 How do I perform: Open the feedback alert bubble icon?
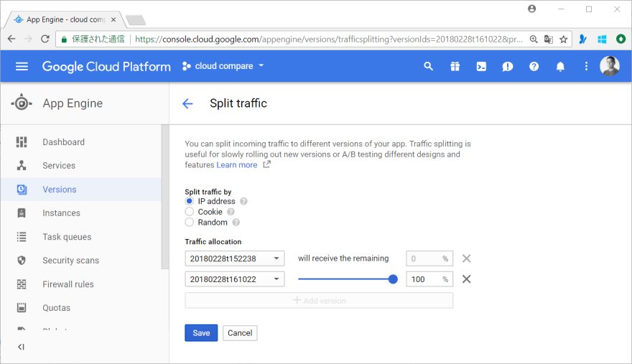pyautogui.click(x=508, y=67)
